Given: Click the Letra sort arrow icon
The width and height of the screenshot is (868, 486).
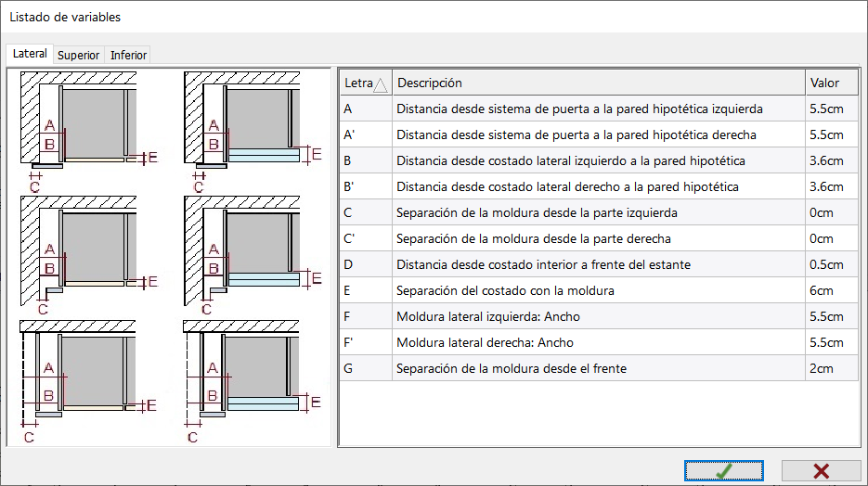Looking at the screenshot, I should 381,84.
